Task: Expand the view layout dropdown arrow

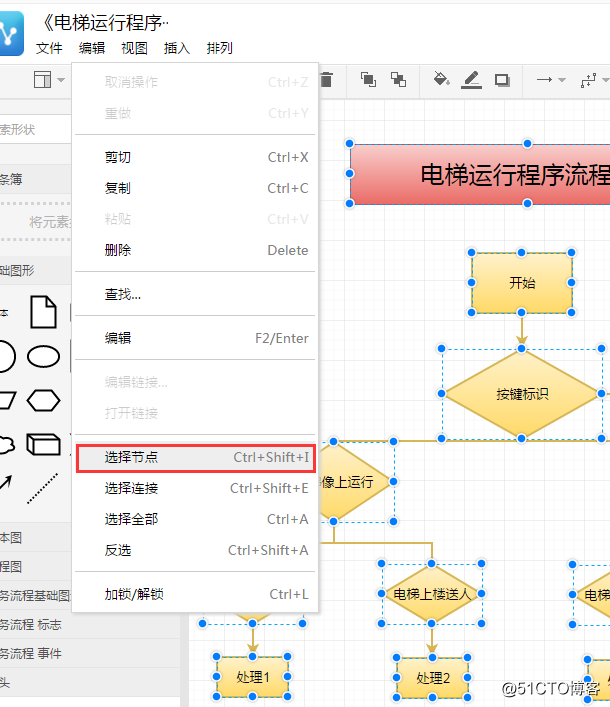Action: [x=61, y=80]
